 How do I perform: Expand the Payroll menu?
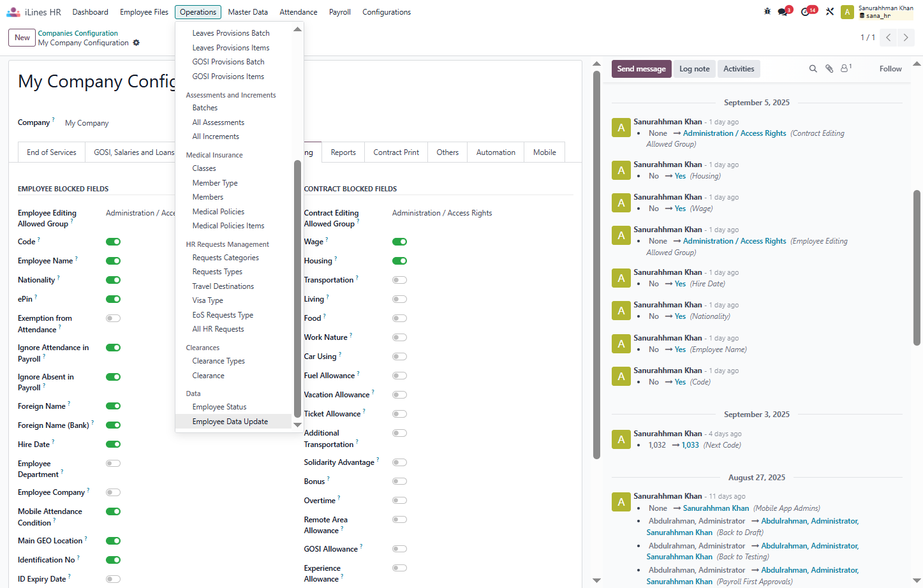click(340, 12)
